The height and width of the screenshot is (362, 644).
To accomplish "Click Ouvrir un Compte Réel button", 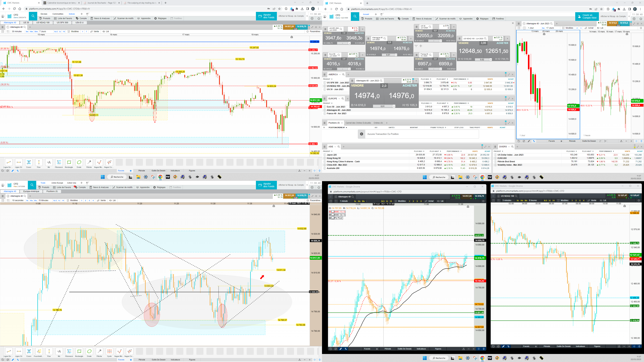I will [587, 16].
